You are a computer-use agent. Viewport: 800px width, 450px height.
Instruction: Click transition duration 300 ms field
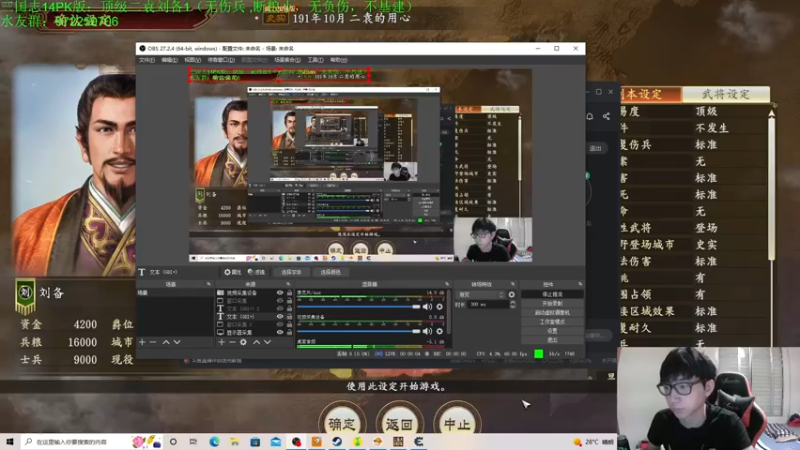[488, 304]
